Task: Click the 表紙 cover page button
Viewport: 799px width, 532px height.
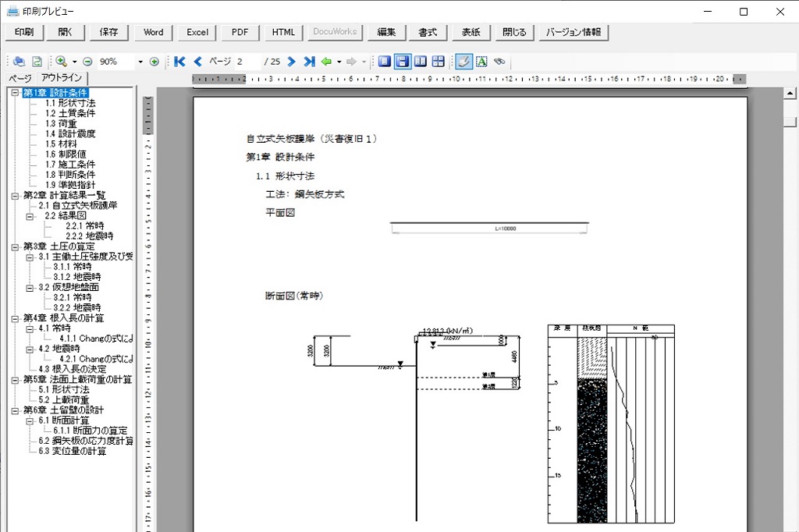Action: [x=471, y=32]
